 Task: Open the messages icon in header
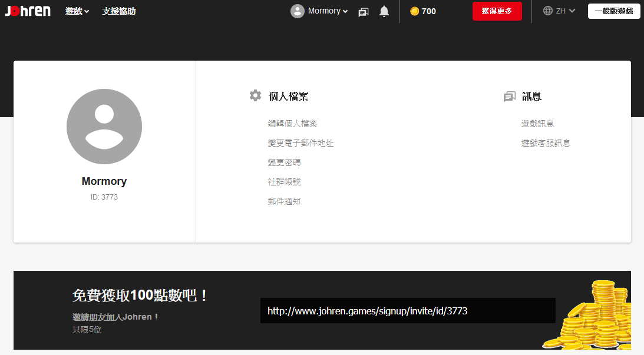(364, 12)
